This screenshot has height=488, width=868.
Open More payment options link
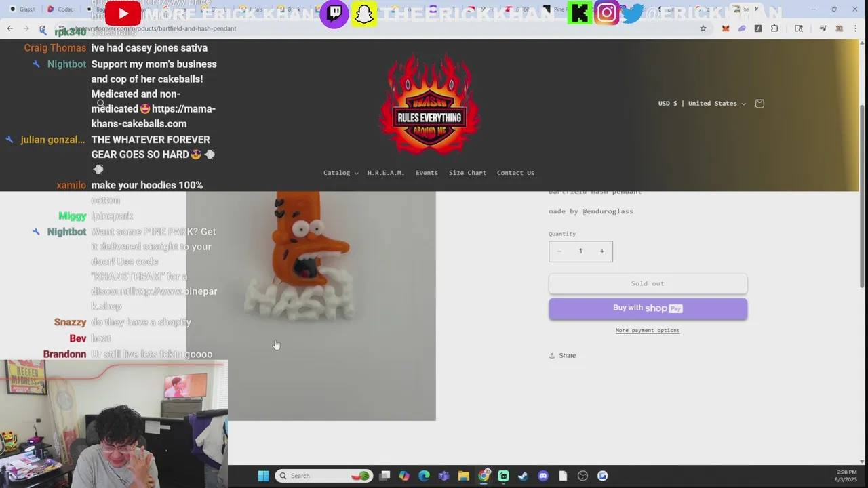(x=648, y=331)
